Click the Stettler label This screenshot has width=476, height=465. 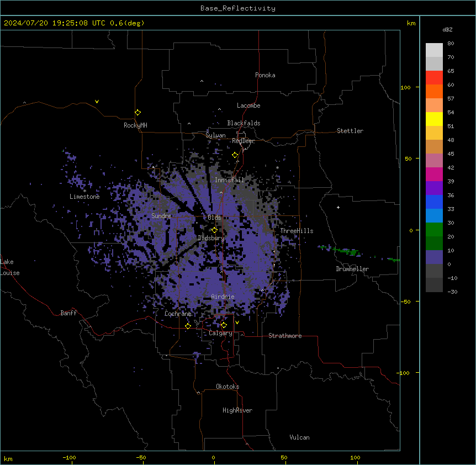(350, 131)
